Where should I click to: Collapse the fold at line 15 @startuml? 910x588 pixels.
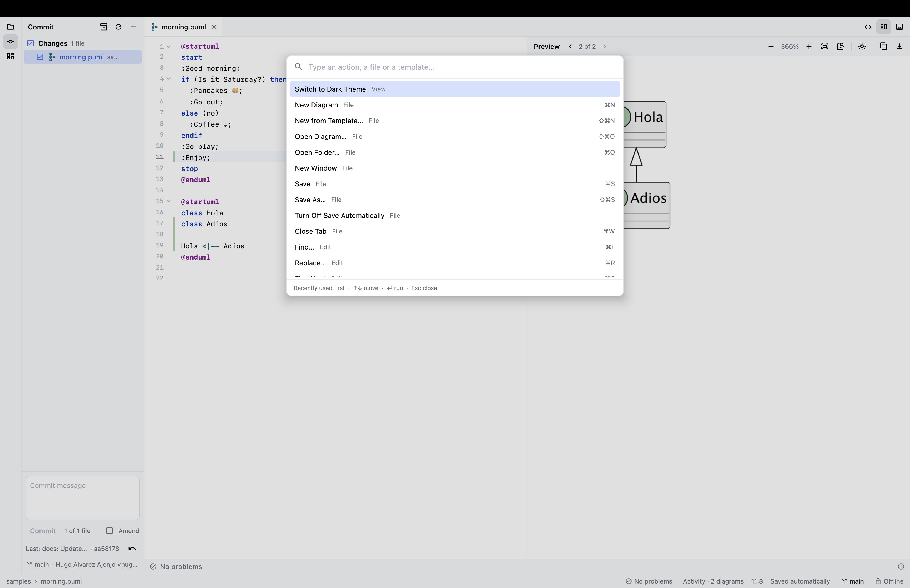coord(169,201)
